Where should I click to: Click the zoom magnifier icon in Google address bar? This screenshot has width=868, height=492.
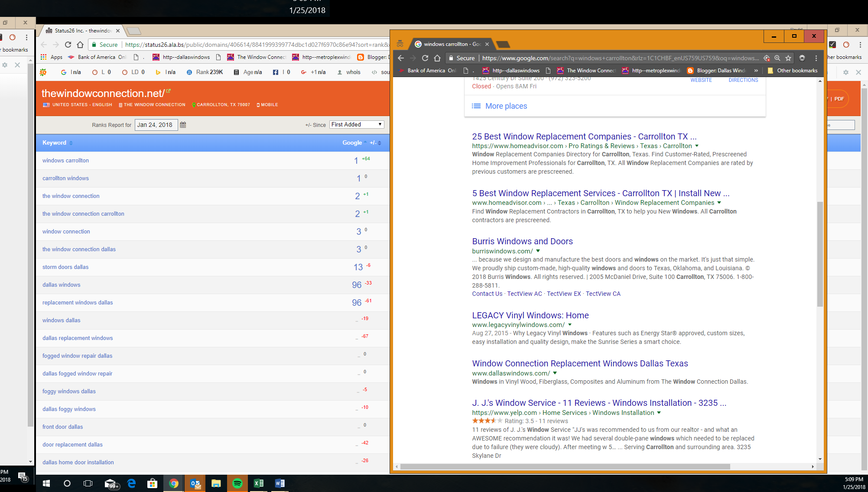click(777, 58)
